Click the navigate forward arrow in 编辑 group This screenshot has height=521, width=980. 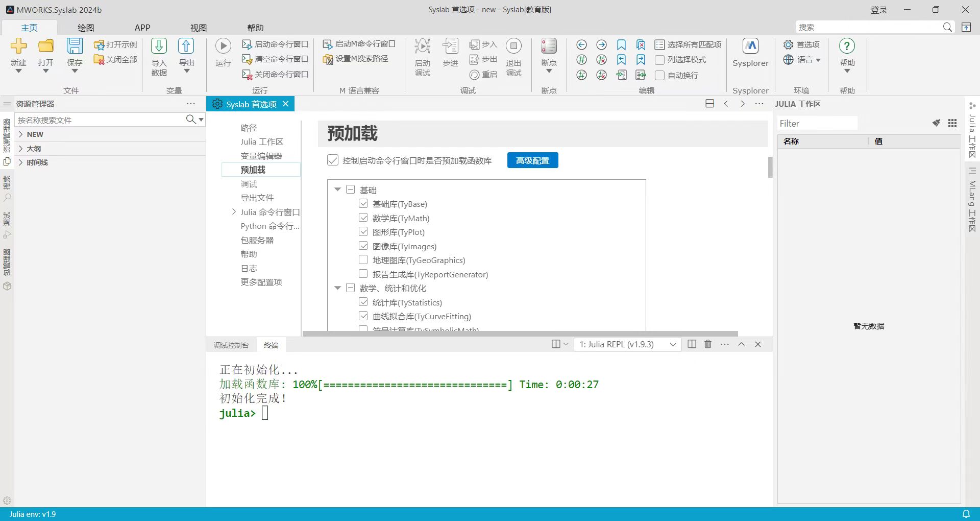pyautogui.click(x=602, y=45)
